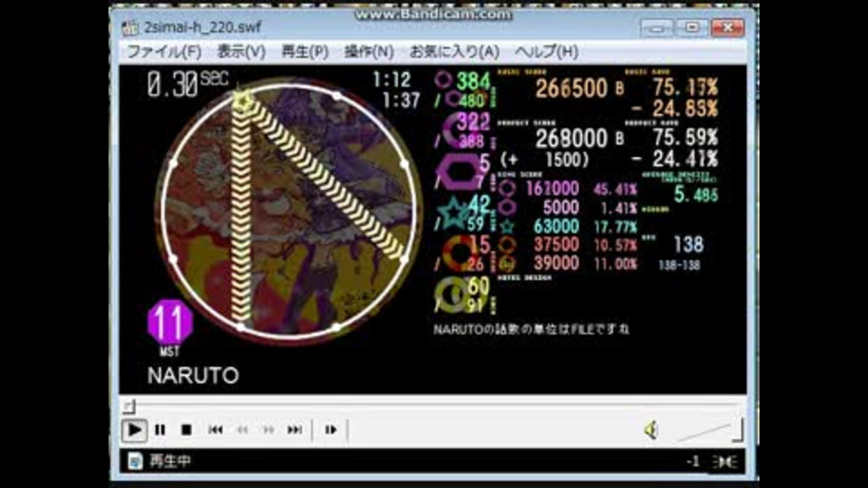The image size is (868, 488).
Task: Open the ファイル(F) menu
Action: [165, 52]
